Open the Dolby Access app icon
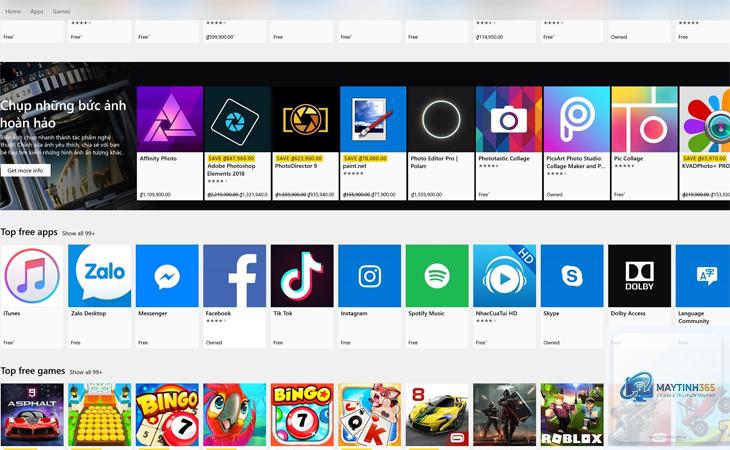The image size is (730, 450). [x=640, y=276]
